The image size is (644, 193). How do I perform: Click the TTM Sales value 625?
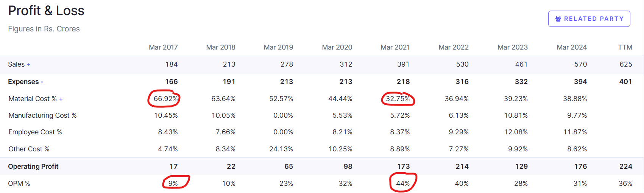coord(625,64)
